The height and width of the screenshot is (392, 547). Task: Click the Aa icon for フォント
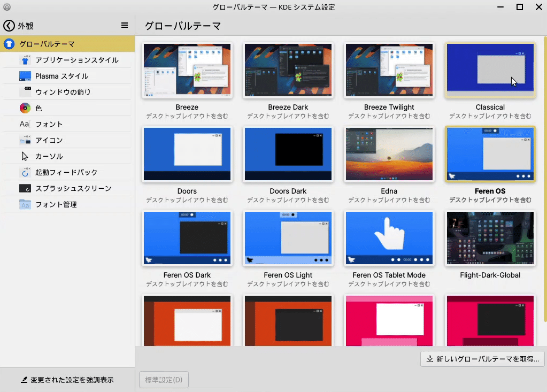coord(25,124)
